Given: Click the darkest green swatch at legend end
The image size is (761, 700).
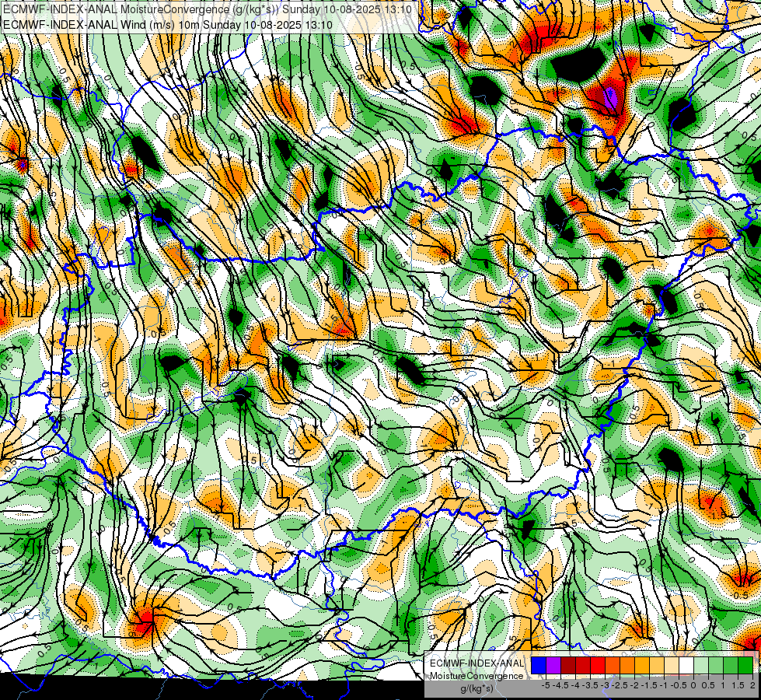Looking at the screenshot, I should tap(745, 665).
